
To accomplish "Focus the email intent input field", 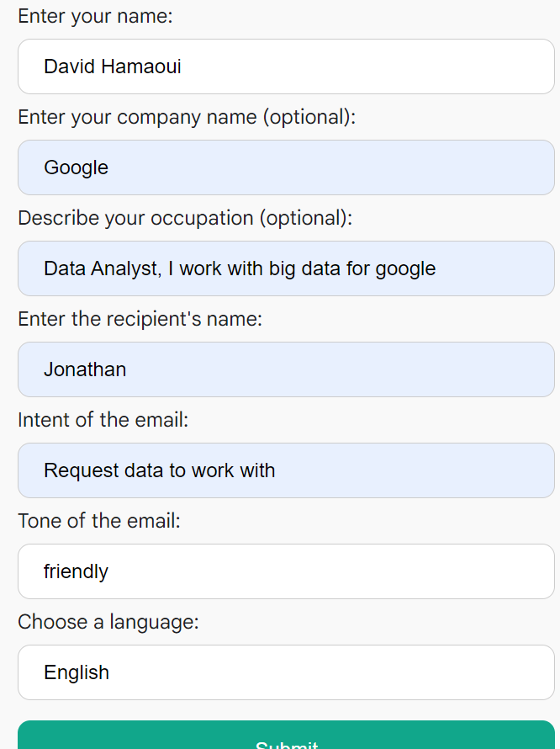I will (286, 470).
